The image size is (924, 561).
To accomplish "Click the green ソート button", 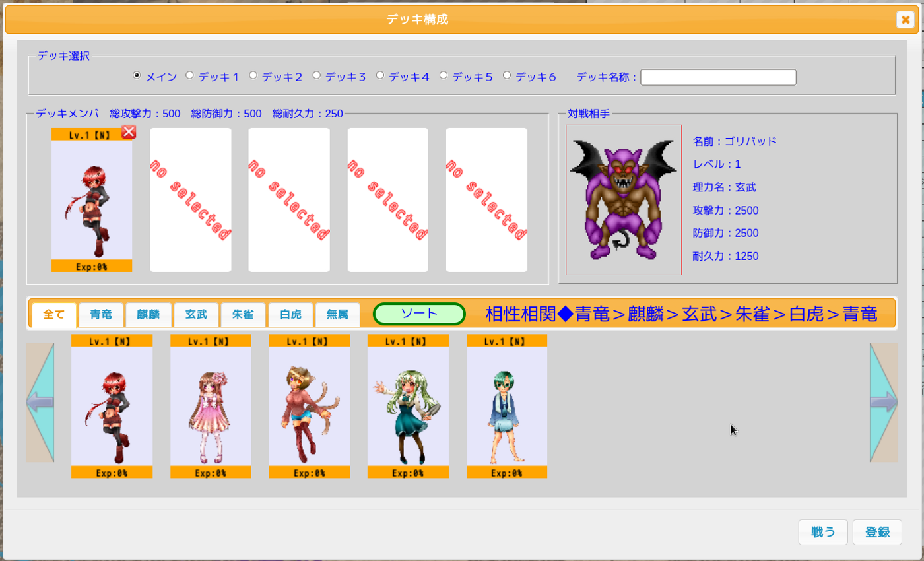I will click(x=420, y=314).
